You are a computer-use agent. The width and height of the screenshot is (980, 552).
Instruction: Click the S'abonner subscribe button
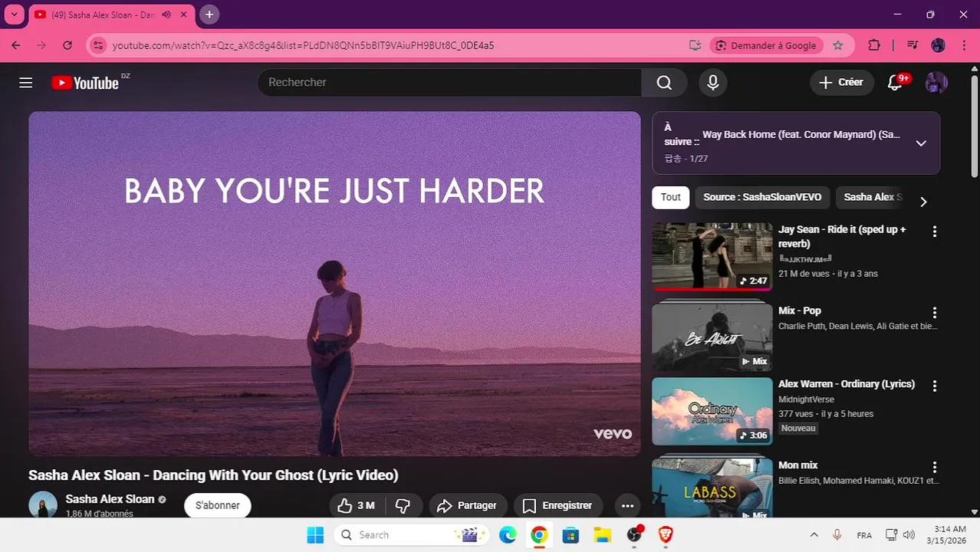[x=218, y=506]
